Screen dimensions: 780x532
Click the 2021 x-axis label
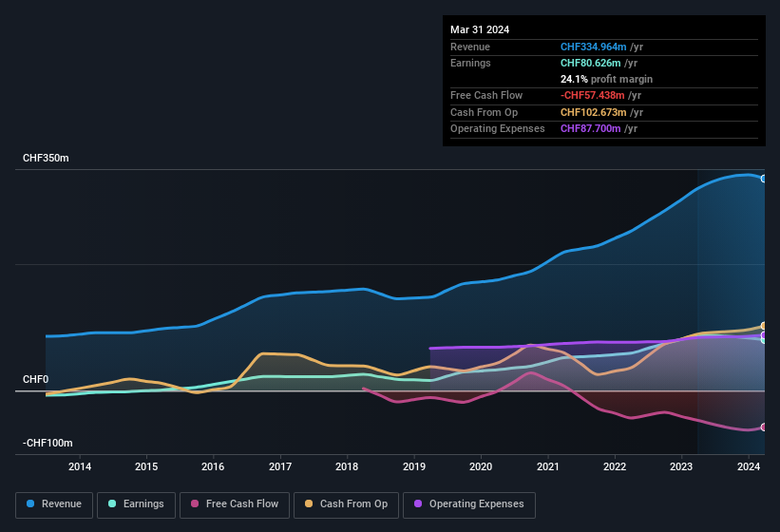[547, 466]
